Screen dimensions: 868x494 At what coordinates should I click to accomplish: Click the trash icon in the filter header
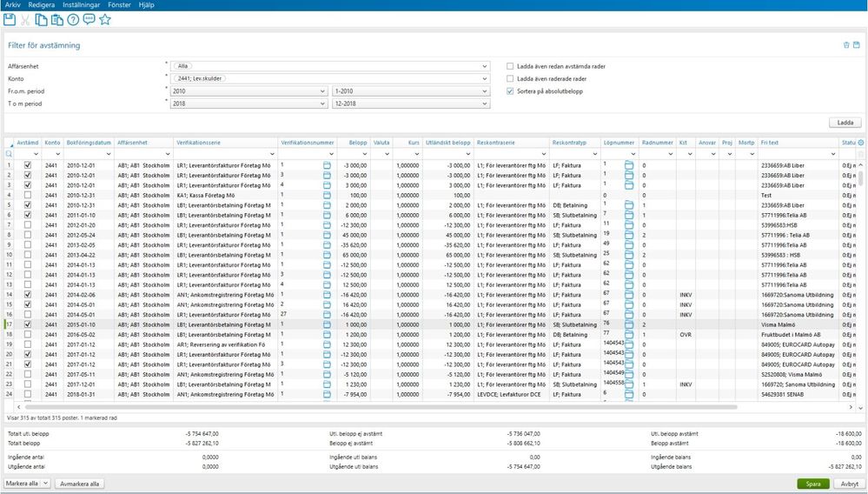click(846, 45)
